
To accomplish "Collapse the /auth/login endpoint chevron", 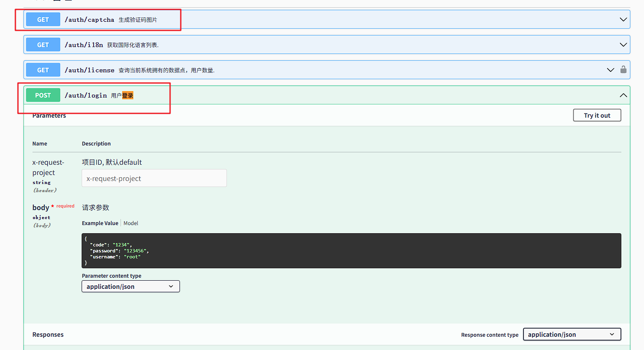I will [x=623, y=95].
